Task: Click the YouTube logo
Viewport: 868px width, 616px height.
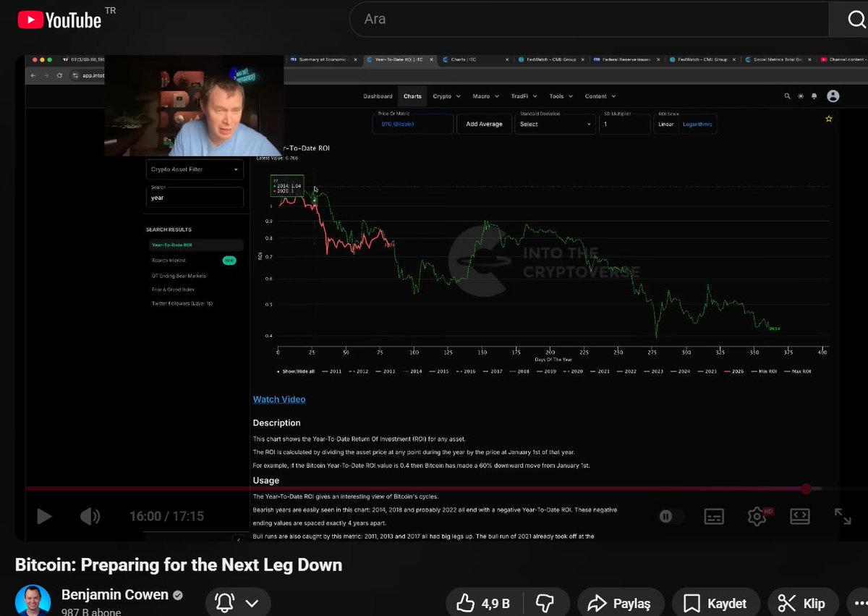Action: pos(60,20)
